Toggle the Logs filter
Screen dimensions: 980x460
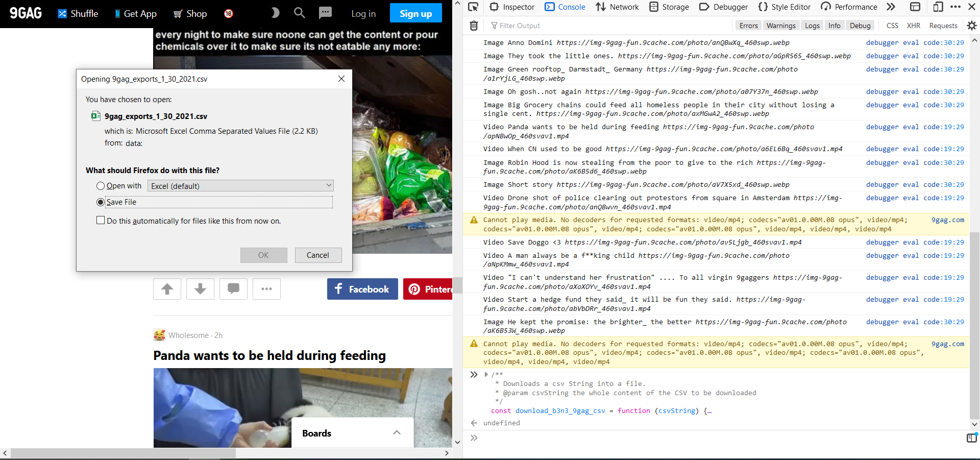click(812, 26)
